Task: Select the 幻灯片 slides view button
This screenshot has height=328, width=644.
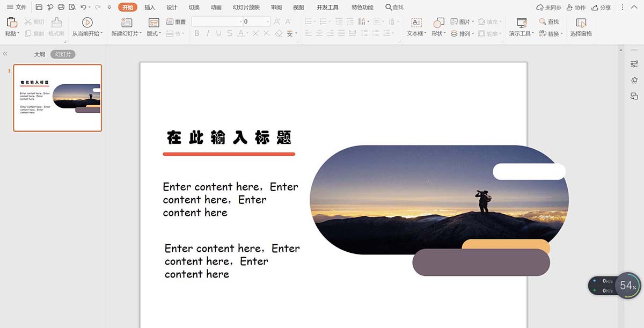Action: pyautogui.click(x=63, y=54)
